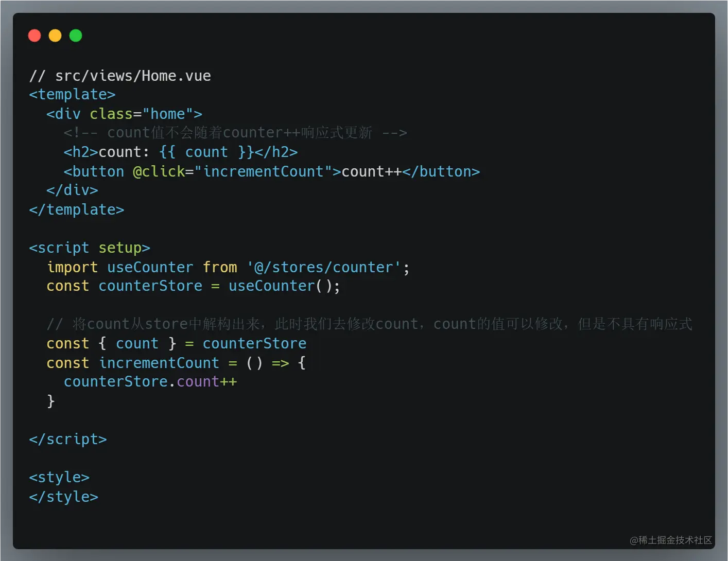Click the '@click="incrementCount"' attribute
This screenshot has width=728, height=561.
pos(233,171)
